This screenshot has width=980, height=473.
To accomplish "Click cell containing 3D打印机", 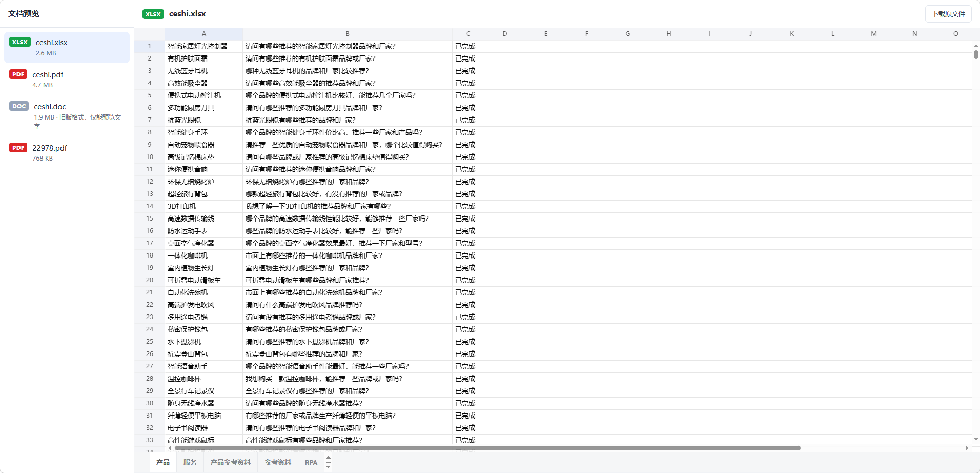I will point(204,206).
